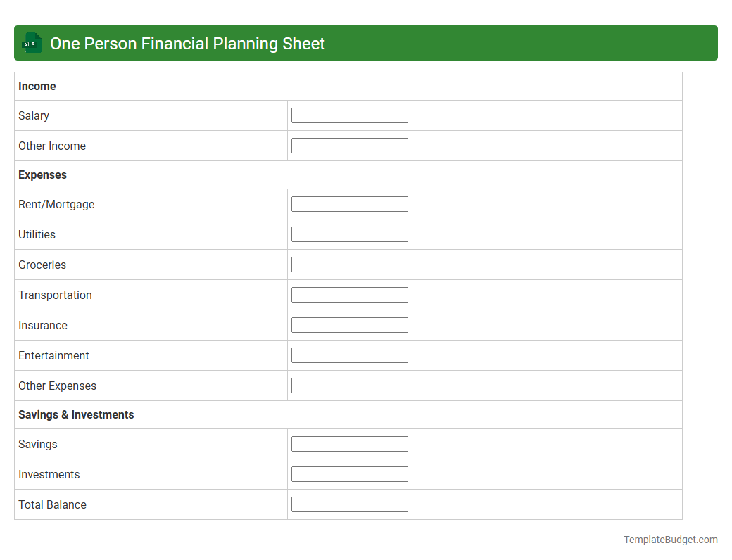Image resolution: width=732 pixels, height=560 pixels.
Task: Click the One Person Financial Planning Sheet title
Action: point(187,43)
